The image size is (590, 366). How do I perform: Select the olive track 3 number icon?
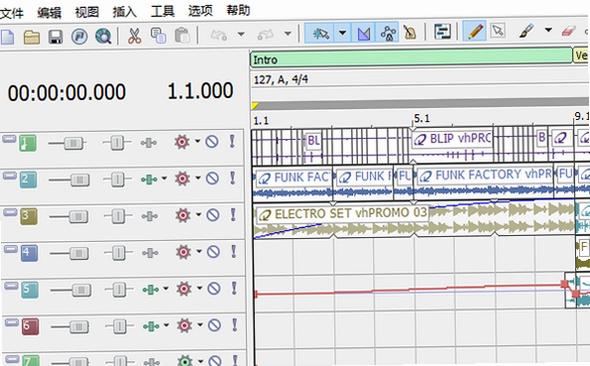(x=29, y=217)
